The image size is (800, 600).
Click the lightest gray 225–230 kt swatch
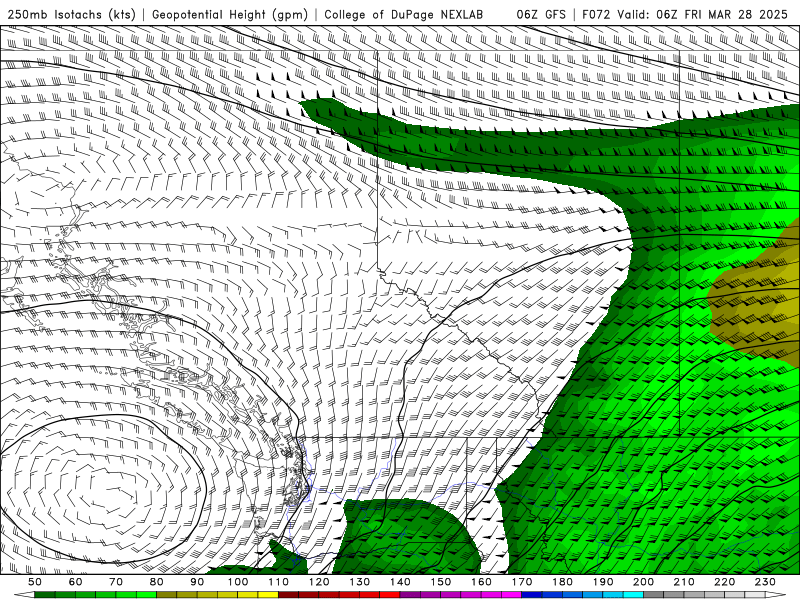click(x=755, y=594)
